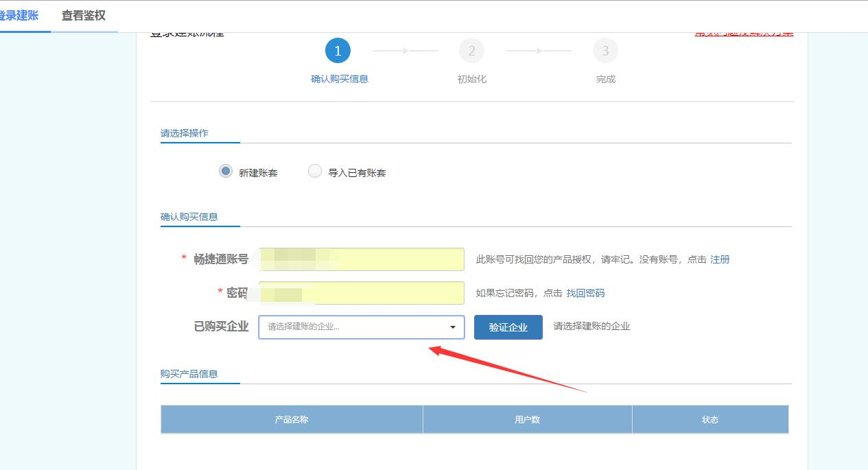Click the red help link at top right
This screenshot has height=470, width=868.
(x=744, y=32)
